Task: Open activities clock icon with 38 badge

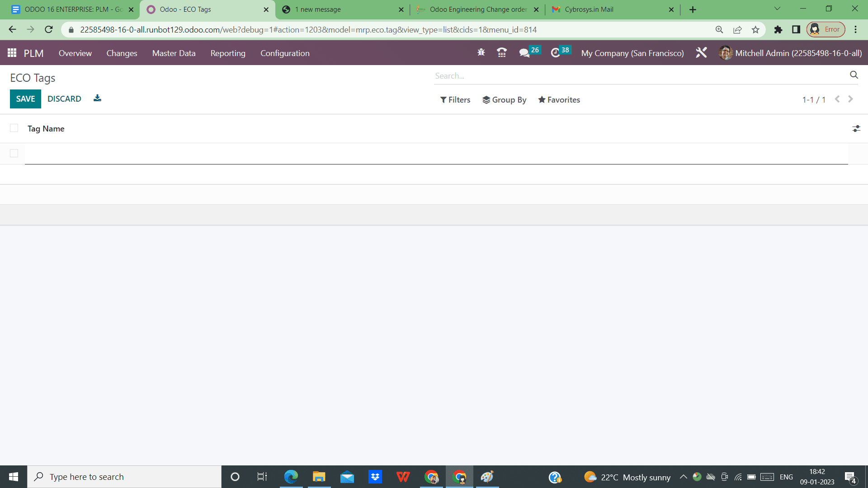Action: (x=561, y=52)
